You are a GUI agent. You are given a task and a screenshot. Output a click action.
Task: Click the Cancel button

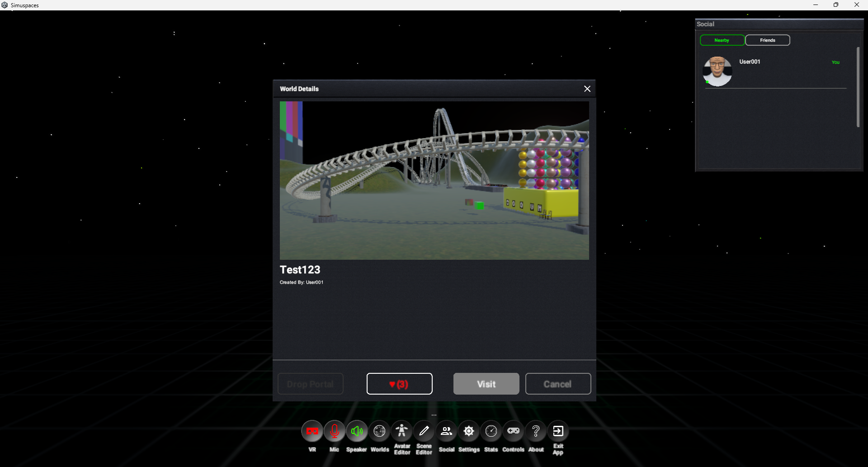tap(558, 384)
